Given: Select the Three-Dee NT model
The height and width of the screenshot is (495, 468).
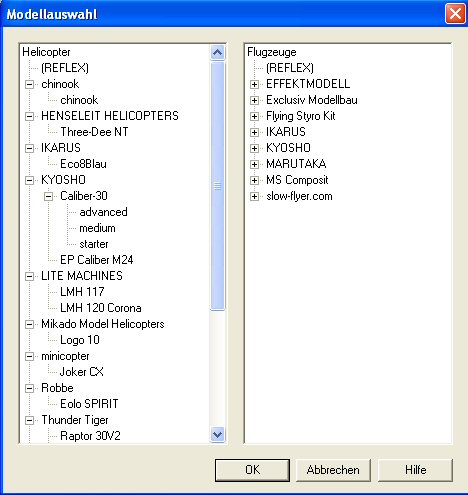Looking at the screenshot, I should pyautogui.click(x=94, y=132).
